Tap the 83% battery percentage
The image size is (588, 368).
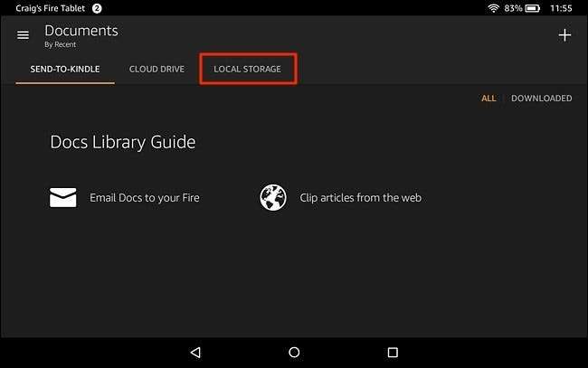pyautogui.click(x=514, y=8)
